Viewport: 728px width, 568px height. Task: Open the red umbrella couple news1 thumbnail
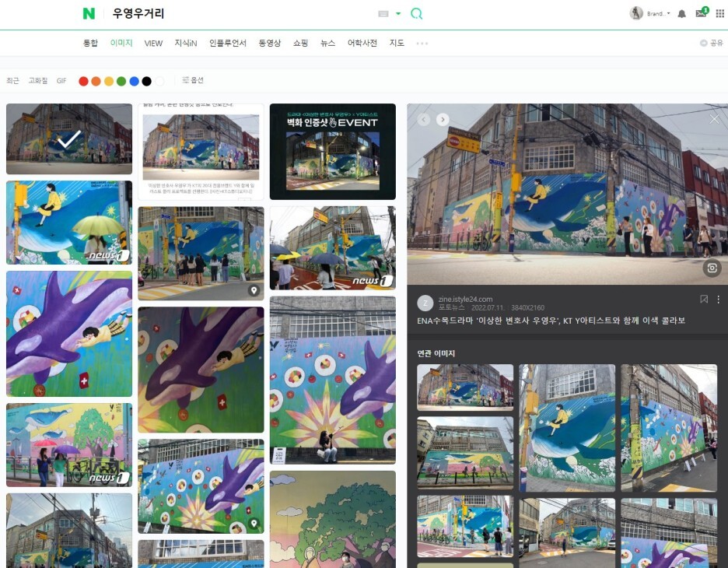(x=69, y=445)
